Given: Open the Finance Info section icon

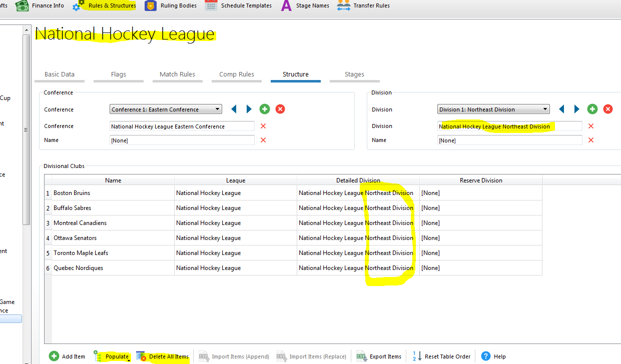Looking at the screenshot, I should pyautogui.click(x=22, y=6).
